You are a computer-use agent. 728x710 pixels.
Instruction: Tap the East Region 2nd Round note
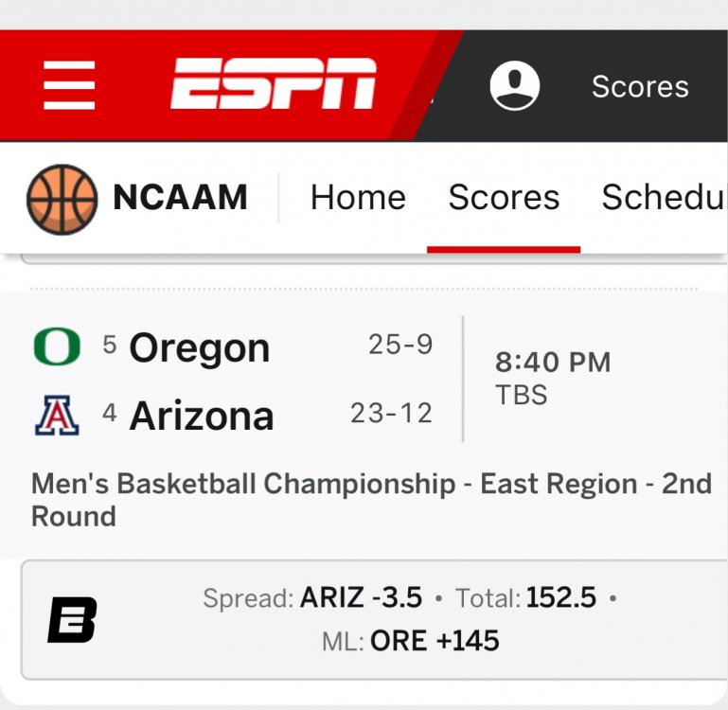tap(371, 500)
